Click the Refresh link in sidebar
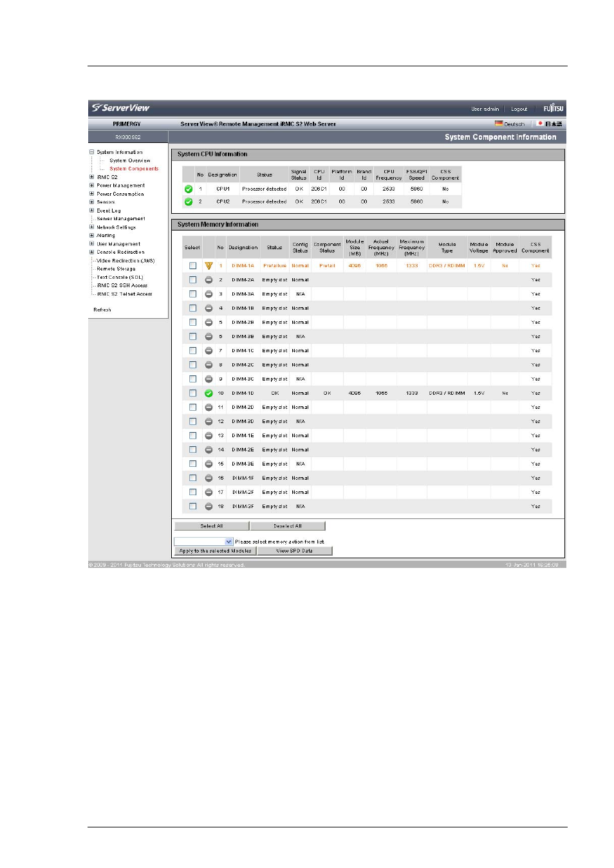The image size is (614, 868). pos(102,310)
